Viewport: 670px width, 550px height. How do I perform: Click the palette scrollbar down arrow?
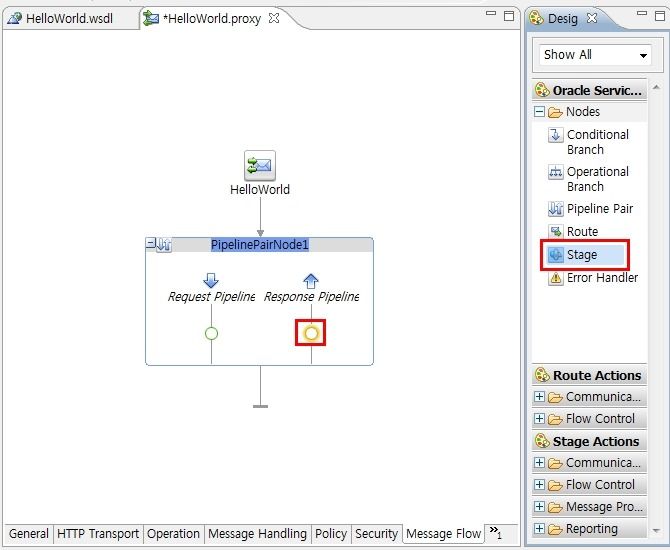(x=656, y=531)
